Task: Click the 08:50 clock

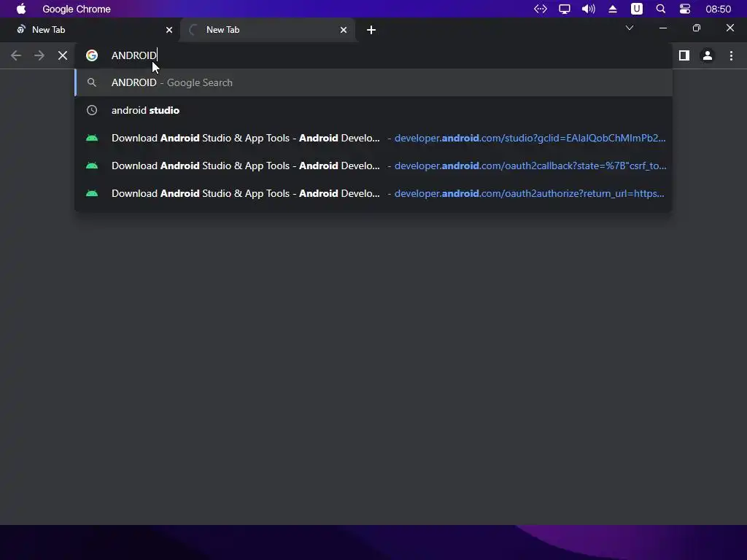Action: point(718,9)
